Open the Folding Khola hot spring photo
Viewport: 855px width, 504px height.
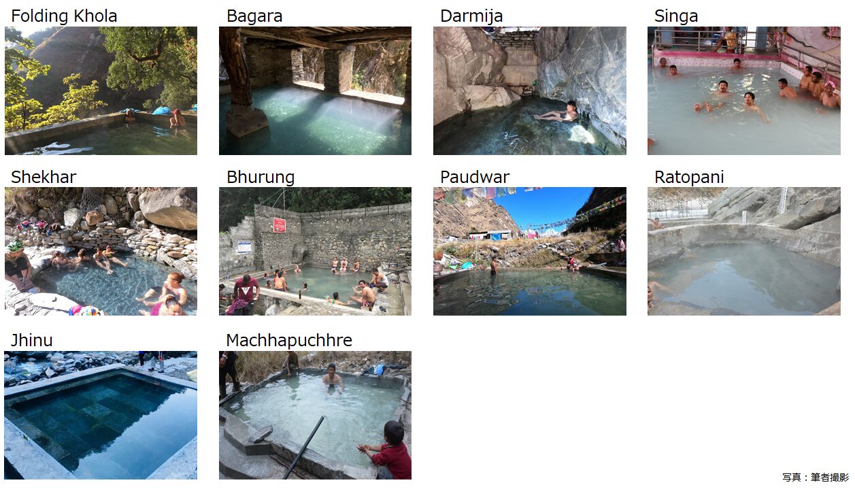point(101,90)
